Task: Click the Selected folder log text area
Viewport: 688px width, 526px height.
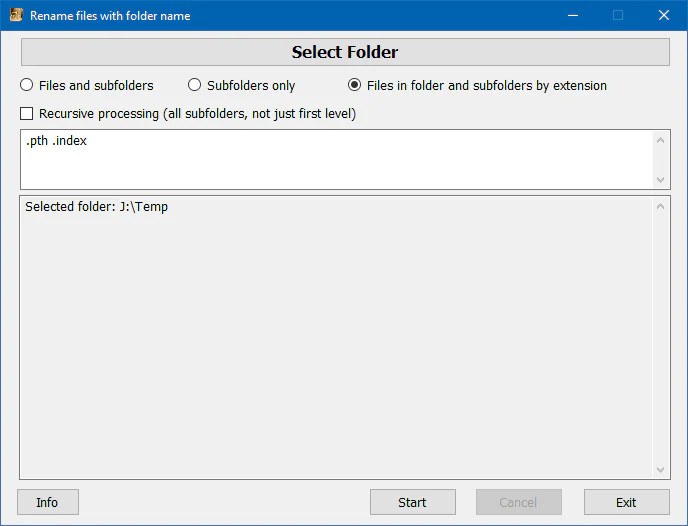Action: 337,338
